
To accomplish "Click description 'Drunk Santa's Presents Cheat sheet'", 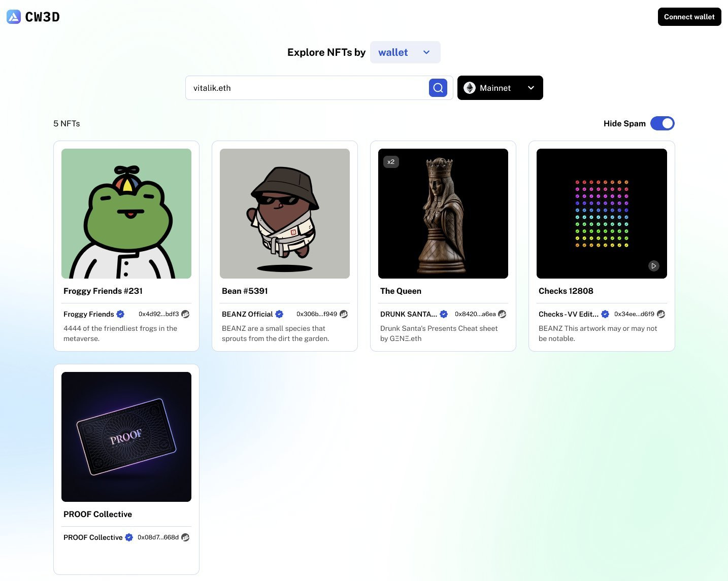I will (439, 333).
